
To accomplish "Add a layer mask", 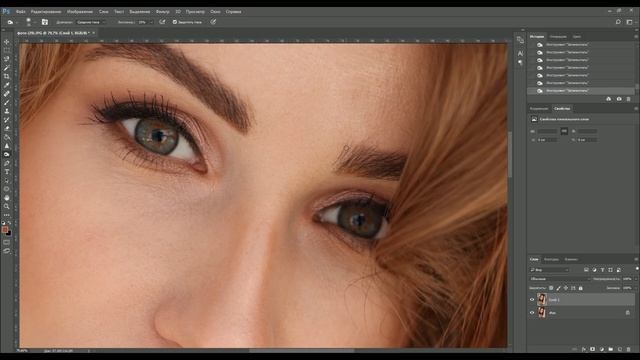I will click(593, 349).
